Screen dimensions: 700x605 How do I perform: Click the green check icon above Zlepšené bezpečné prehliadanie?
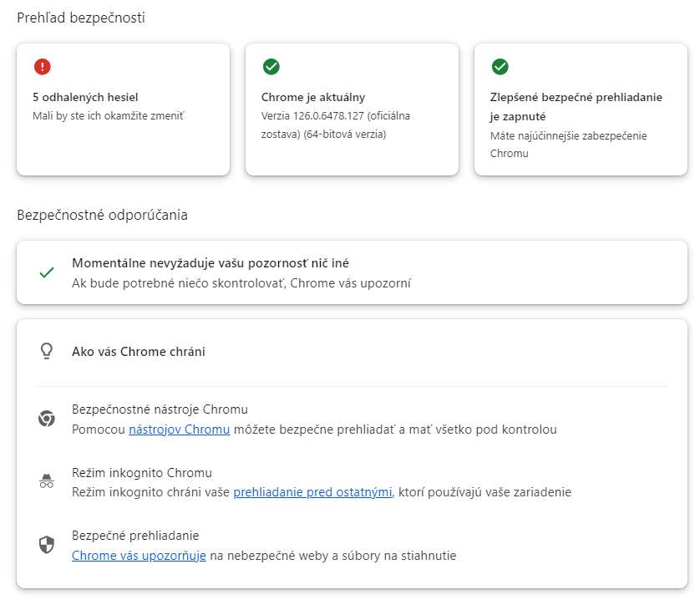500,67
